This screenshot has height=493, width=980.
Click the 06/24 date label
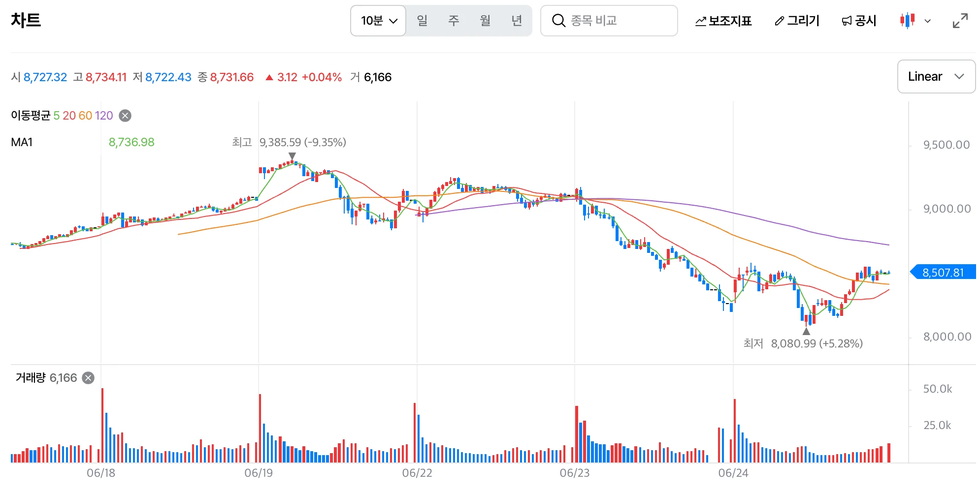[733, 473]
